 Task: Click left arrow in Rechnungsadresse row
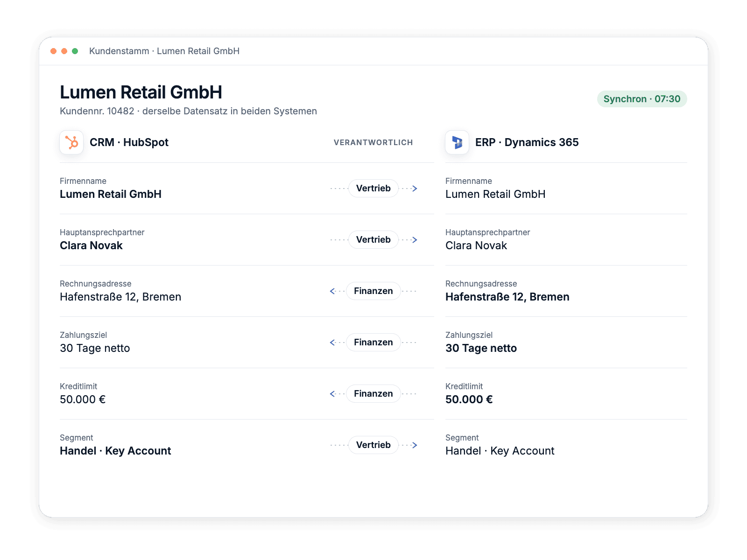333,291
